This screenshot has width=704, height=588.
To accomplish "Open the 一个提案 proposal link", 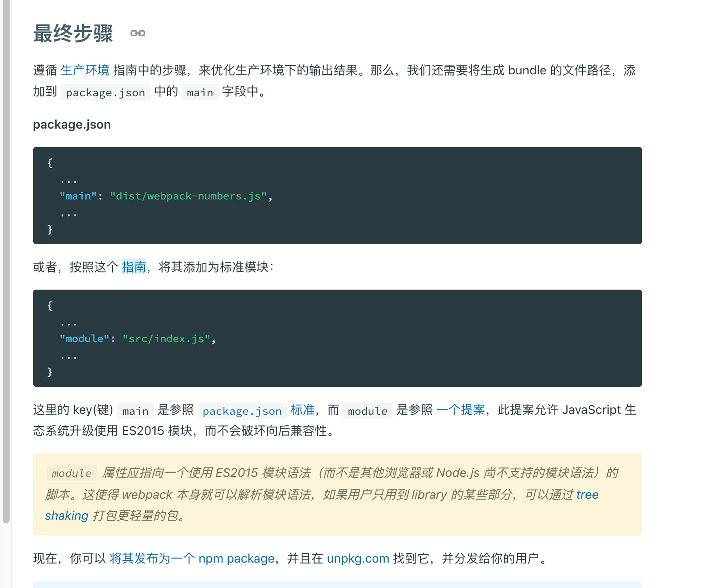I will point(461,410).
